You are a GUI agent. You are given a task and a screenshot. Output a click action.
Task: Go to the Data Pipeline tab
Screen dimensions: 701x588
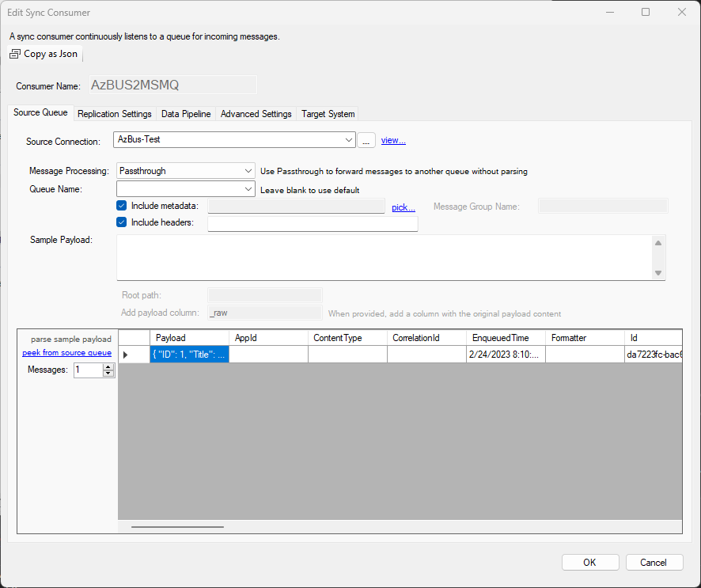coord(186,114)
